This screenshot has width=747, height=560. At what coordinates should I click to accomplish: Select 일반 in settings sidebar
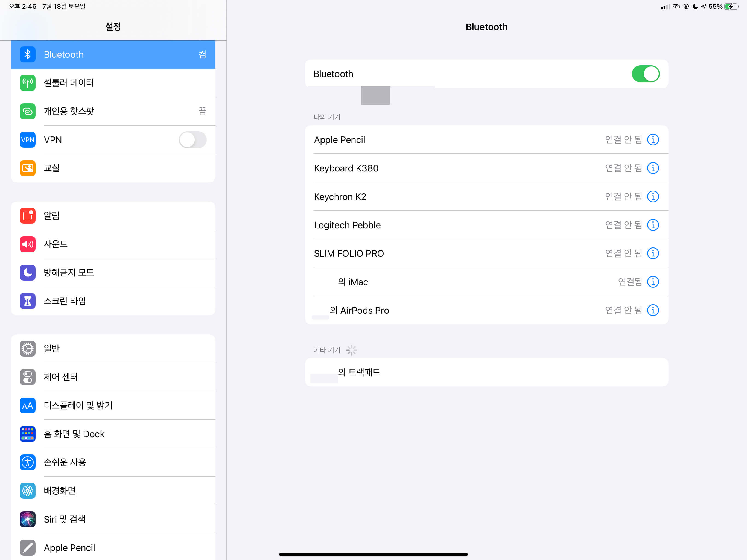113,348
